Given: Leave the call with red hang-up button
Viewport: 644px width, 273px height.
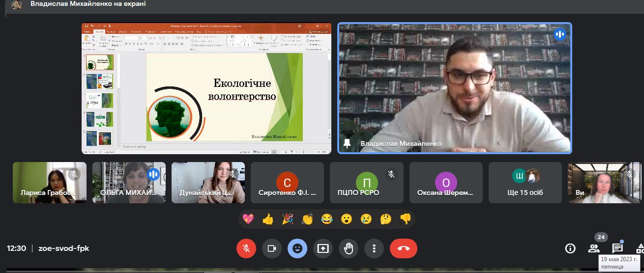Looking at the screenshot, I should click(404, 248).
